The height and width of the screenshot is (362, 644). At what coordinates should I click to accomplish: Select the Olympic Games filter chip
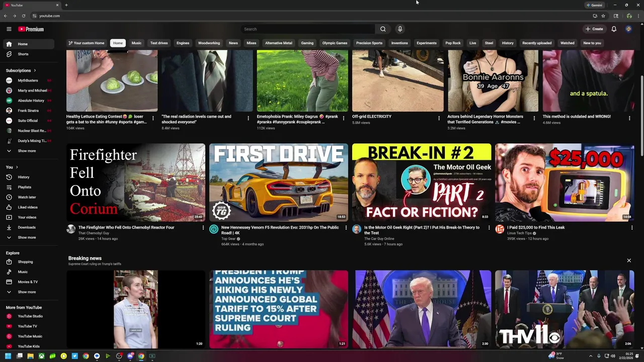point(335,43)
